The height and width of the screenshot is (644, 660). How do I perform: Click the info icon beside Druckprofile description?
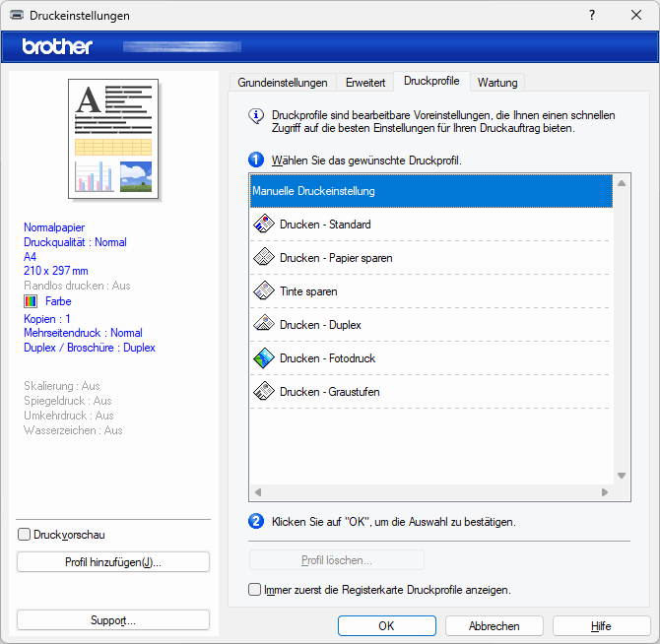[256, 115]
